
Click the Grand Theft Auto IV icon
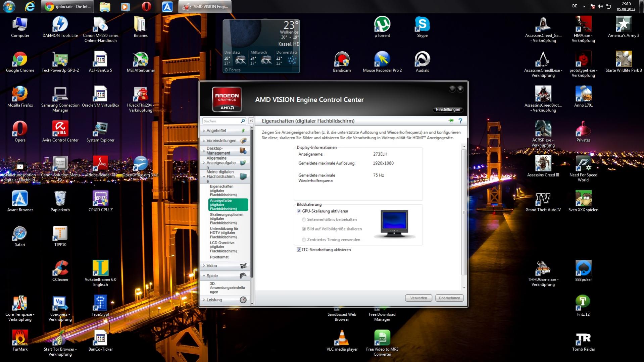(x=543, y=202)
